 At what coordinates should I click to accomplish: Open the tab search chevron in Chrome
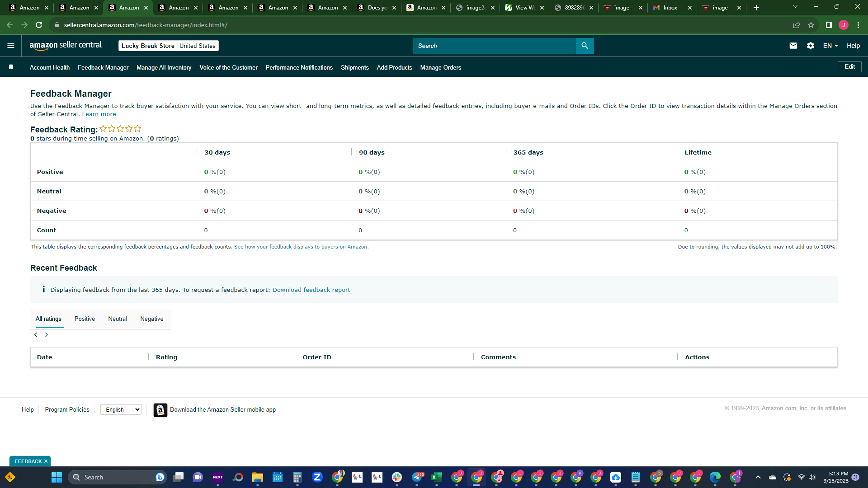tap(795, 7)
